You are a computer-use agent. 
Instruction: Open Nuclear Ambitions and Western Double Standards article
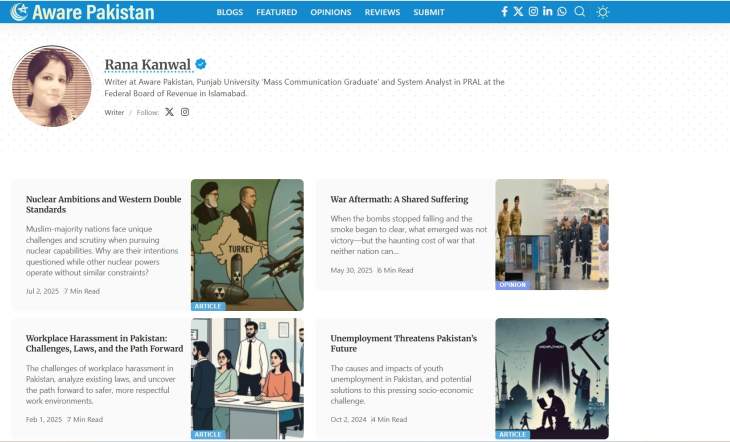point(103,204)
